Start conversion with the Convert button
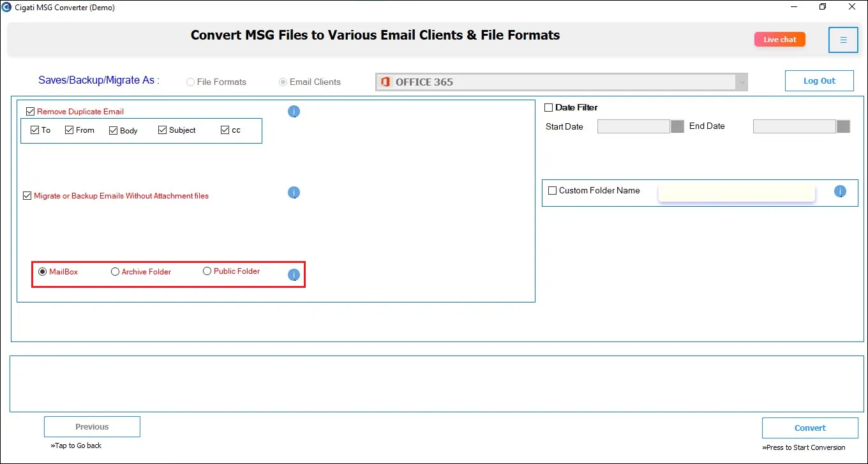868x464 pixels. (x=810, y=428)
